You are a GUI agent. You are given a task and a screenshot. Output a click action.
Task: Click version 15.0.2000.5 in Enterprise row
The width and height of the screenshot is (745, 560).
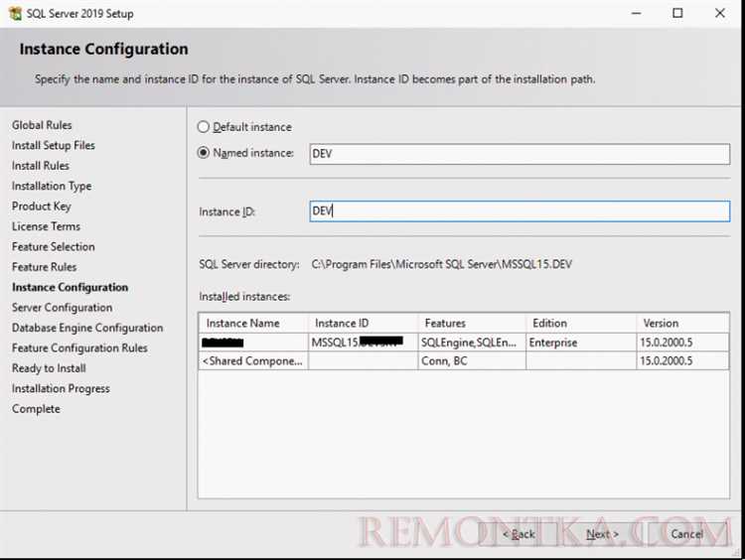(682, 343)
